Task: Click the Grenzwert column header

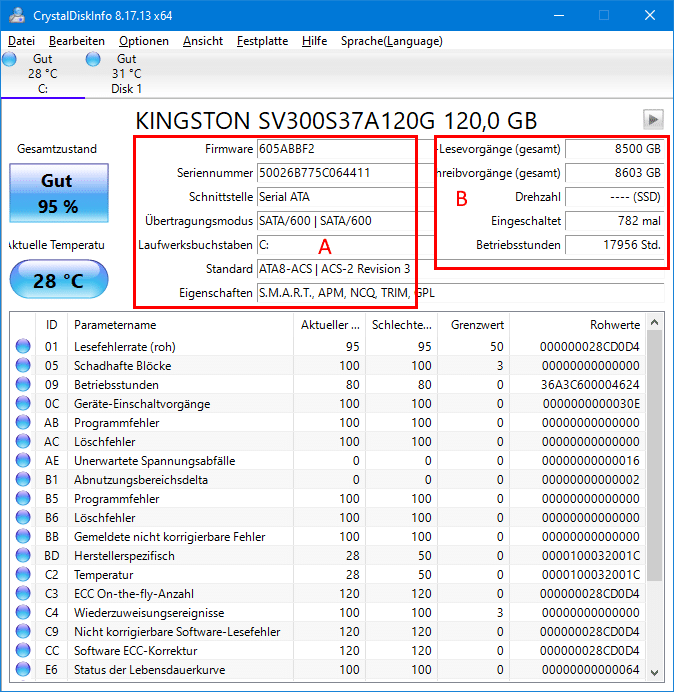Action: pyautogui.click(x=474, y=325)
